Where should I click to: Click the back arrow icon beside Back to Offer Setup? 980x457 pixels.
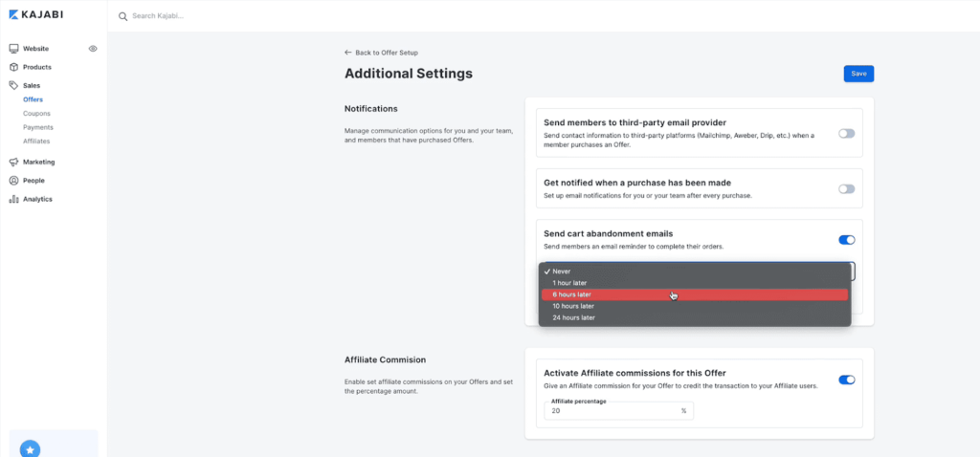coord(348,53)
